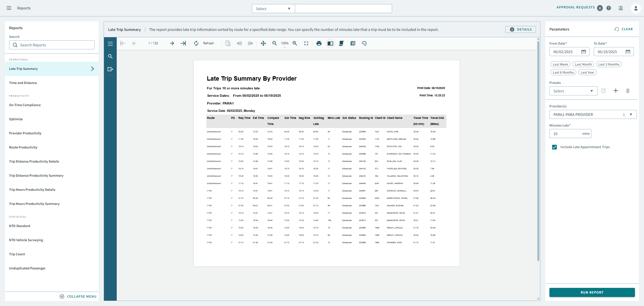The width and height of the screenshot is (644, 306).
Task: Uncheck Include Late Appointment Trips
Action: click(554, 147)
